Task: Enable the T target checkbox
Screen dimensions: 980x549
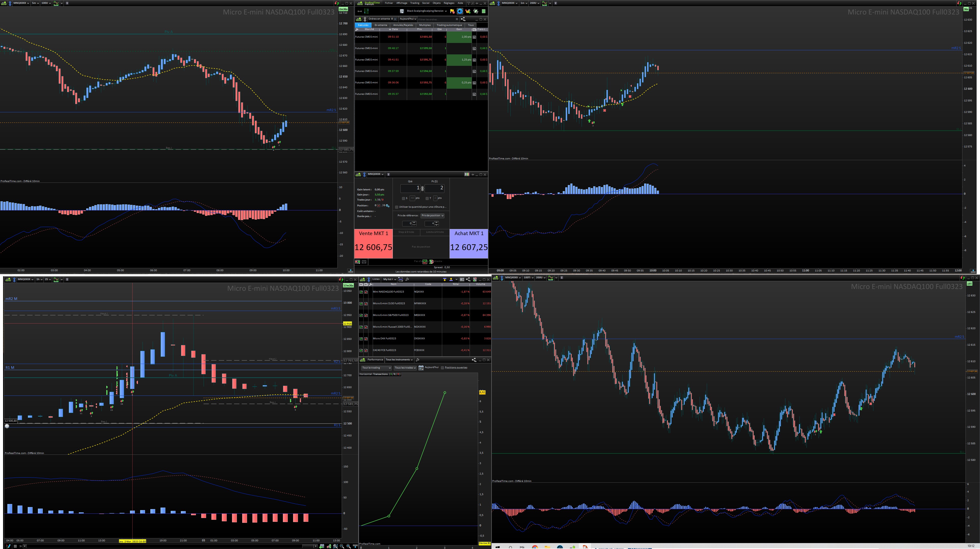Action: point(427,198)
